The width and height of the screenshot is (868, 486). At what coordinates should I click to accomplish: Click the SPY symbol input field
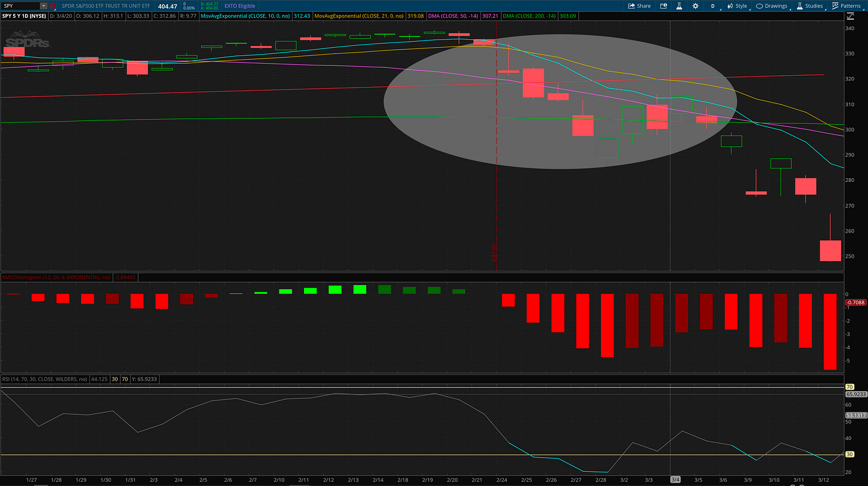pyautogui.click(x=21, y=5)
